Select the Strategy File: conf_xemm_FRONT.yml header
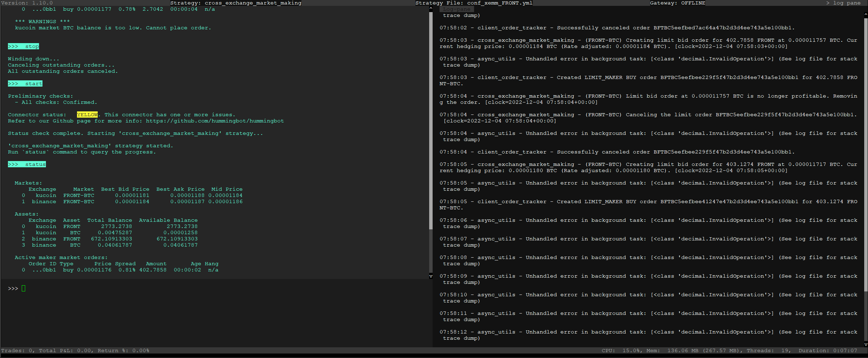The width and height of the screenshot is (868, 358). (474, 3)
